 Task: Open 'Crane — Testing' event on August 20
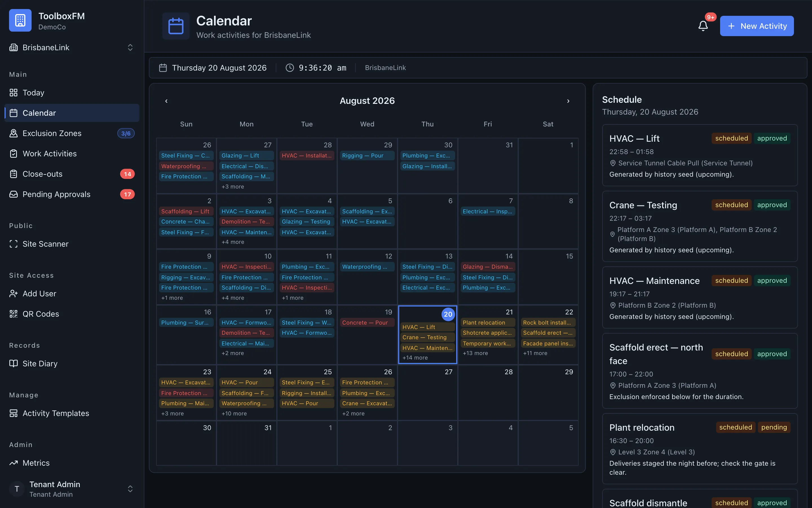pos(427,337)
